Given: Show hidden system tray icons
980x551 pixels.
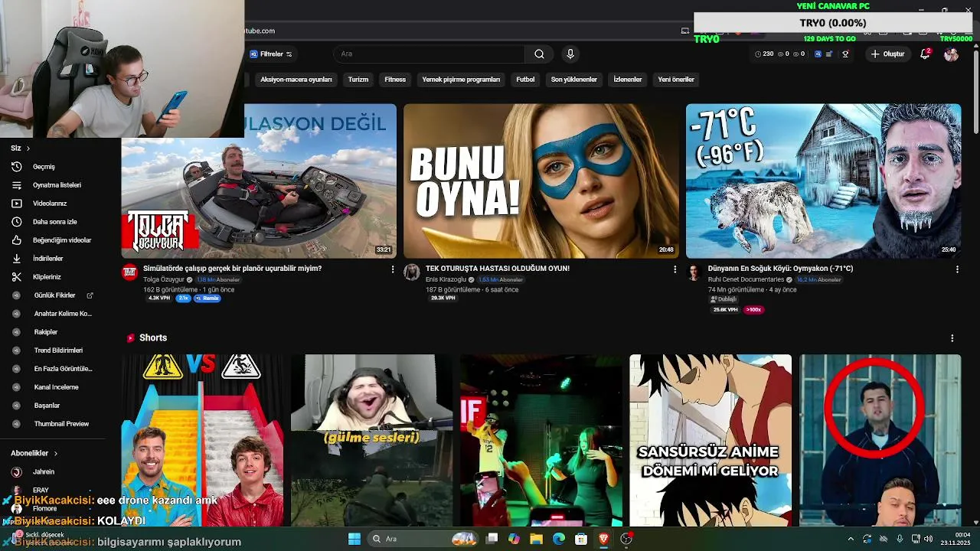Looking at the screenshot, I should [850, 539].
